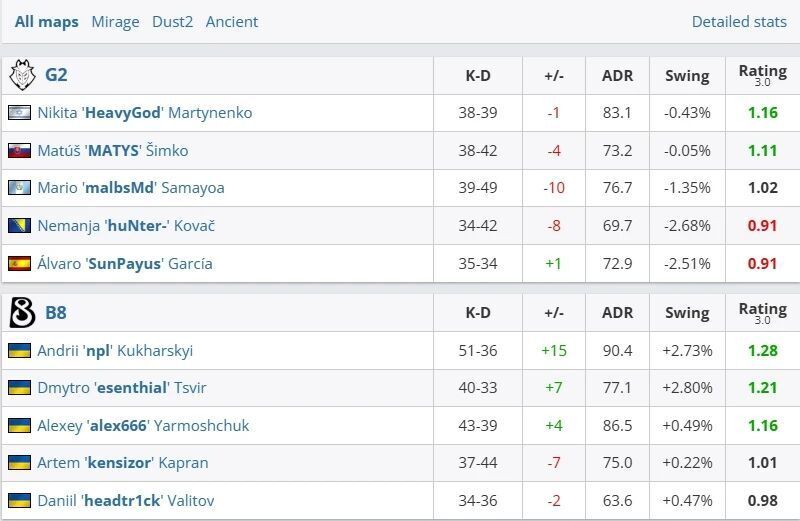Image resolution: width=800 pixels, height=521 pixels.
Task: Open Dmytro 'esenthial' Tsvir's player page
Action: 122,388
